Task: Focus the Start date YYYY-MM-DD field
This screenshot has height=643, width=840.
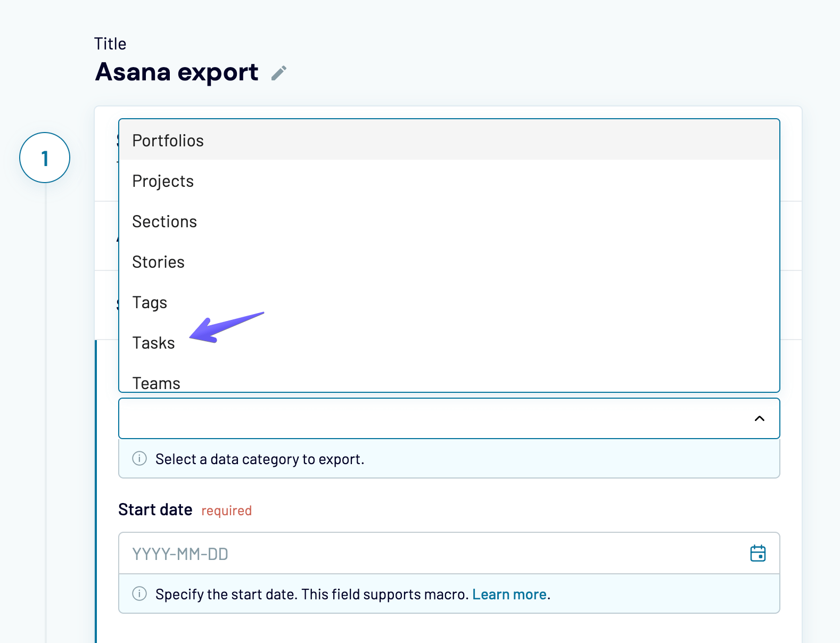Action: [426, 554]
